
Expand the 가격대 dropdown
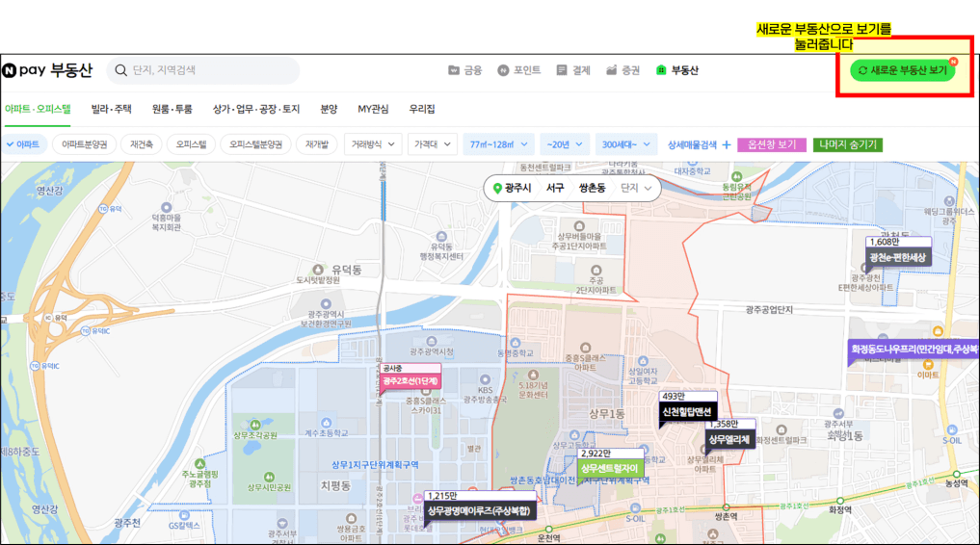[x=432, y=144]
